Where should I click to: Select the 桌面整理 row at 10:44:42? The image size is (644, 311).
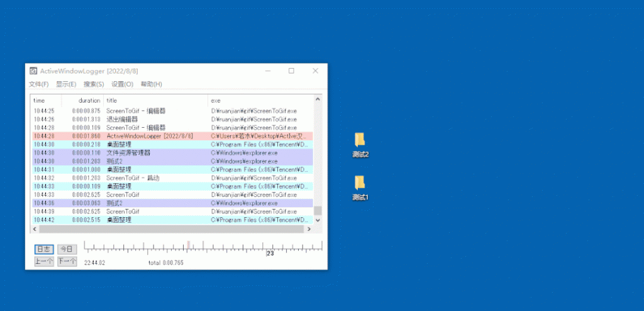pyautogui.click(x=172, y=220)
